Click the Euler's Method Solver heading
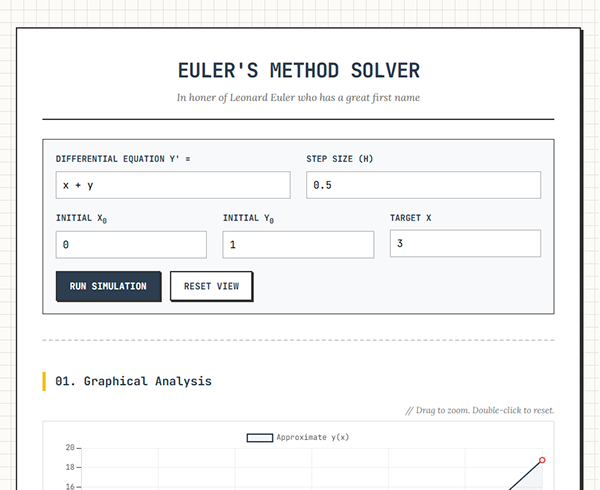600x490 pixels. 298,71
